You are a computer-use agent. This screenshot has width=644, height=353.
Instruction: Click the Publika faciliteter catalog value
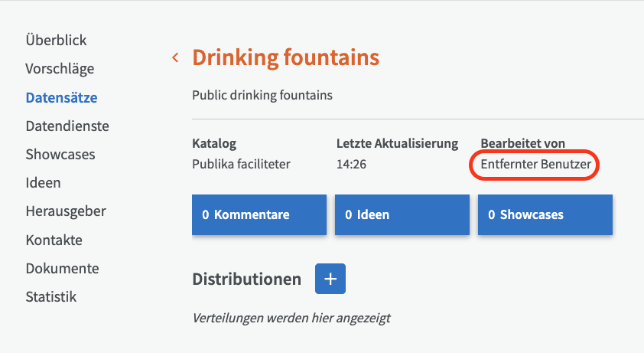click(x=241, y=165)
